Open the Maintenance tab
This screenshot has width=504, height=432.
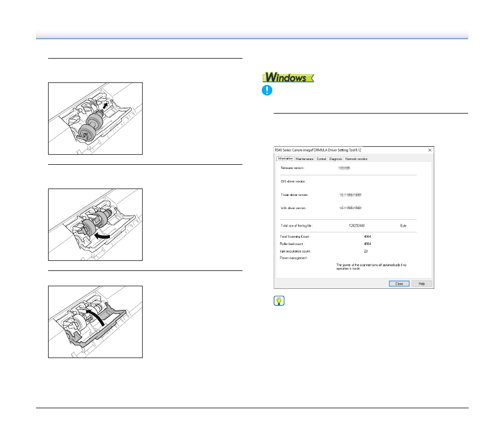coord(304,158)
